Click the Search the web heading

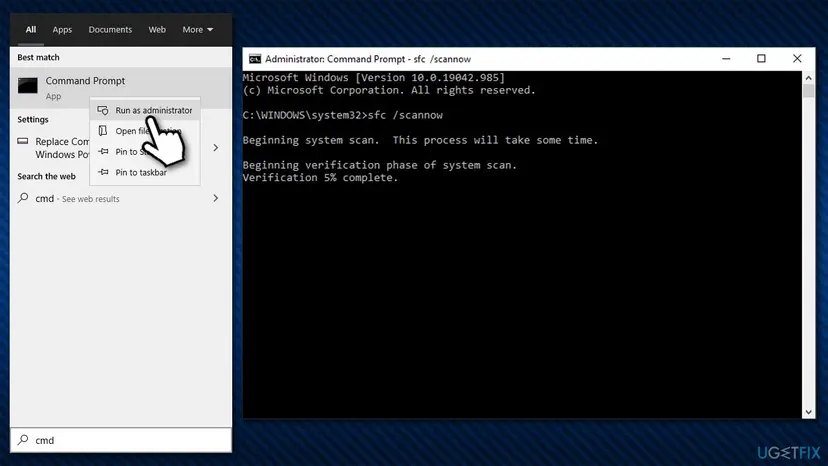coord(46,176)
